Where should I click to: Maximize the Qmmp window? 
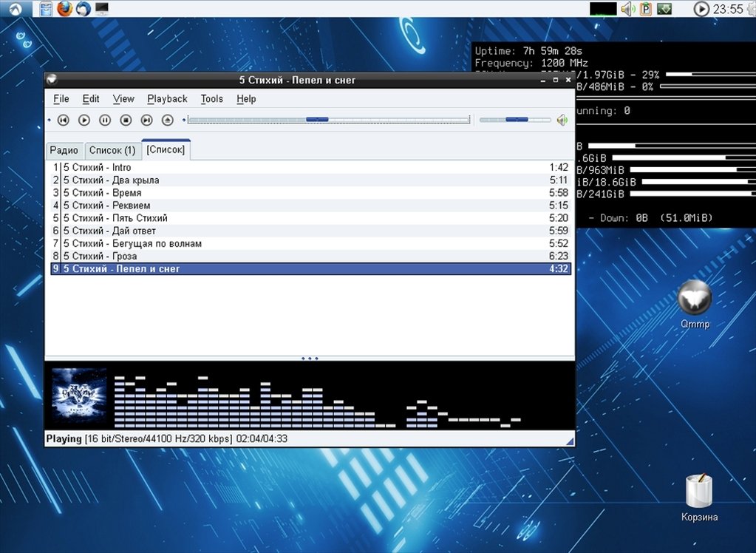point(556,80)
